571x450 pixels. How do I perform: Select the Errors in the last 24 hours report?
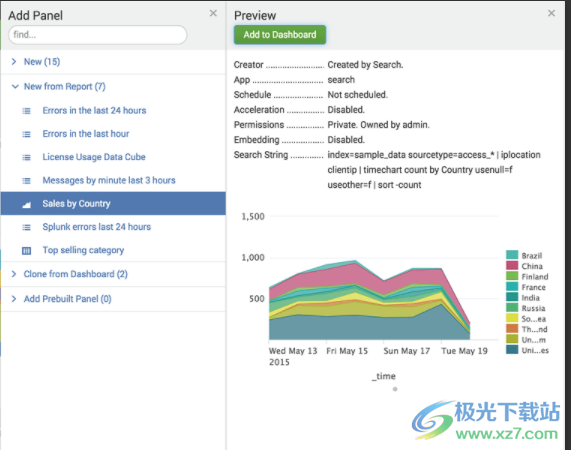[94, 110]
